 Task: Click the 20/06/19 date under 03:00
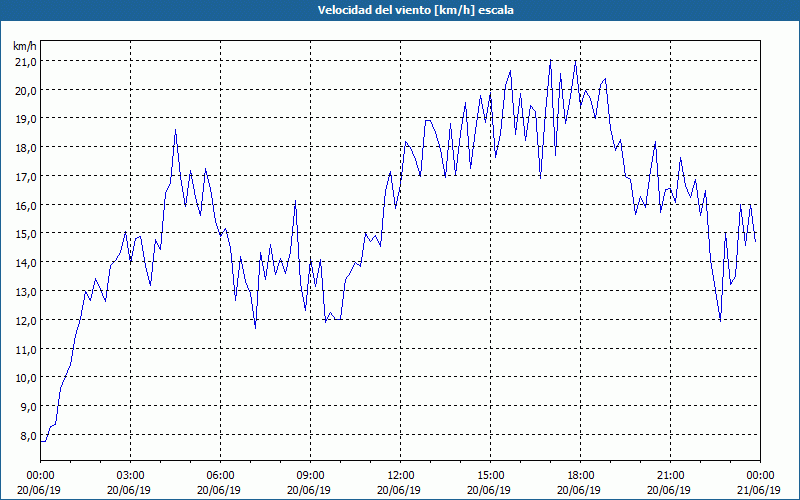click(x=129, y=490)
